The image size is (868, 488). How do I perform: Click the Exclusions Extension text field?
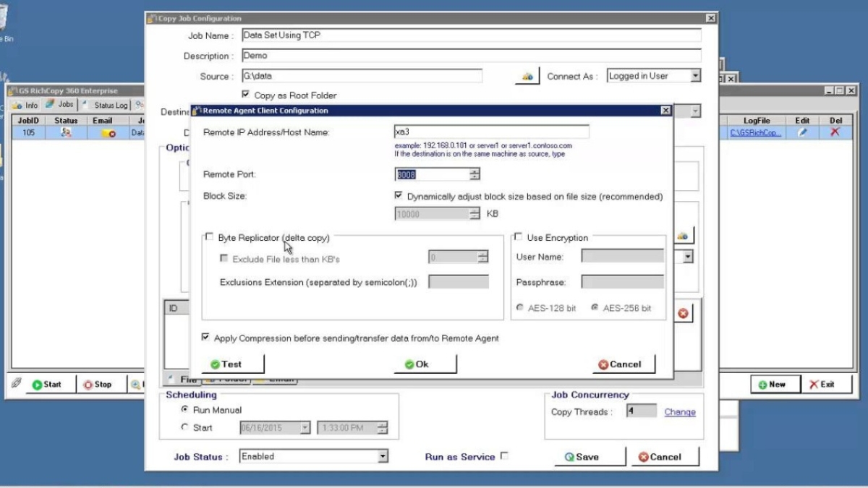(x=459, y=282)
